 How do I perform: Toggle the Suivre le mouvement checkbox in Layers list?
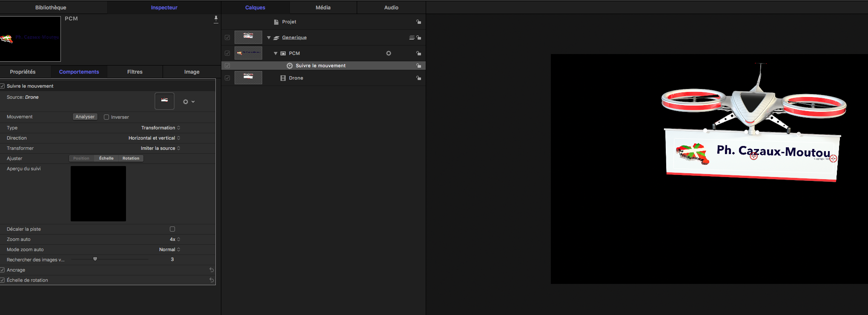point(227,66)
